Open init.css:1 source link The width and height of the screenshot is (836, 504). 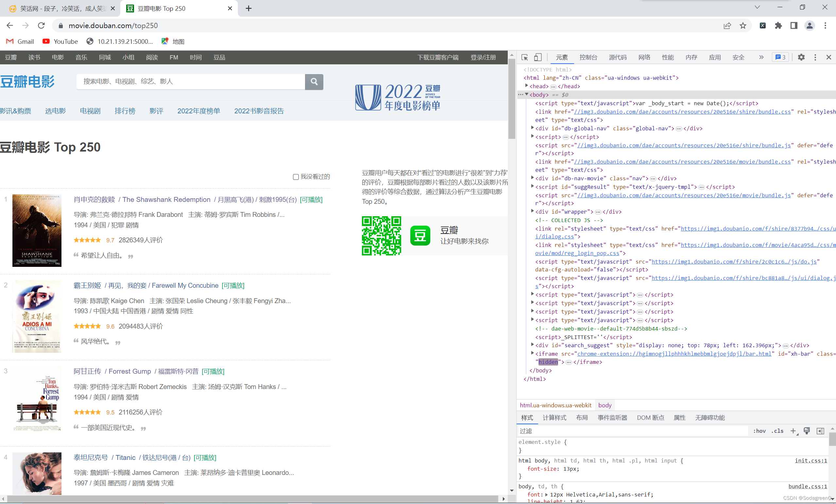(x=811, y=460)
